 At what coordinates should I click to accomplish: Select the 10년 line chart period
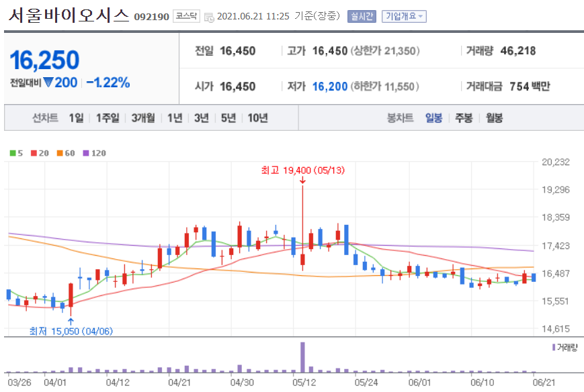(x=258, y=118)
